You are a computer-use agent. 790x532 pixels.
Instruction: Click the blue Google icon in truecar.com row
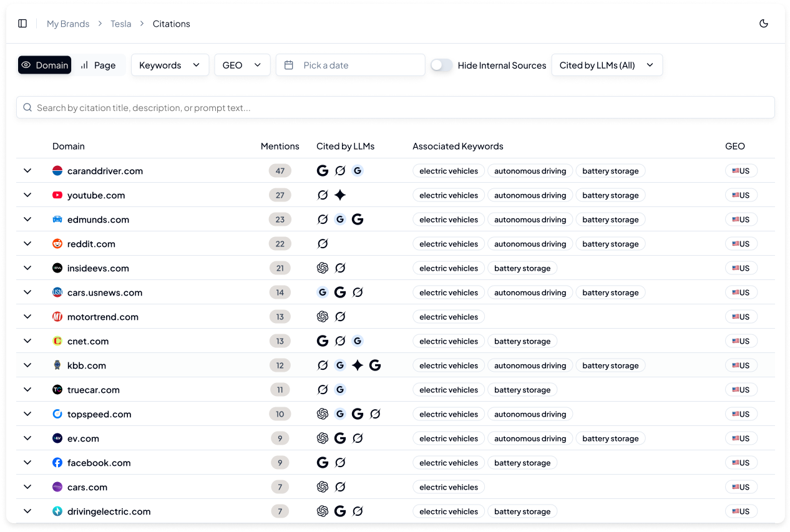click(x=340, y=390)
